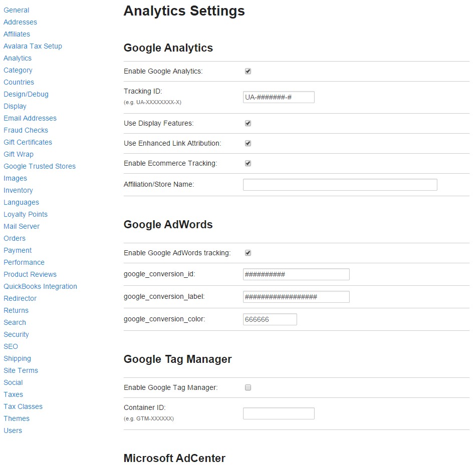Viewport: 476px width, 468px height.
Task: Toggle the Enable Google Analytics checkbox
Action: 248,71
